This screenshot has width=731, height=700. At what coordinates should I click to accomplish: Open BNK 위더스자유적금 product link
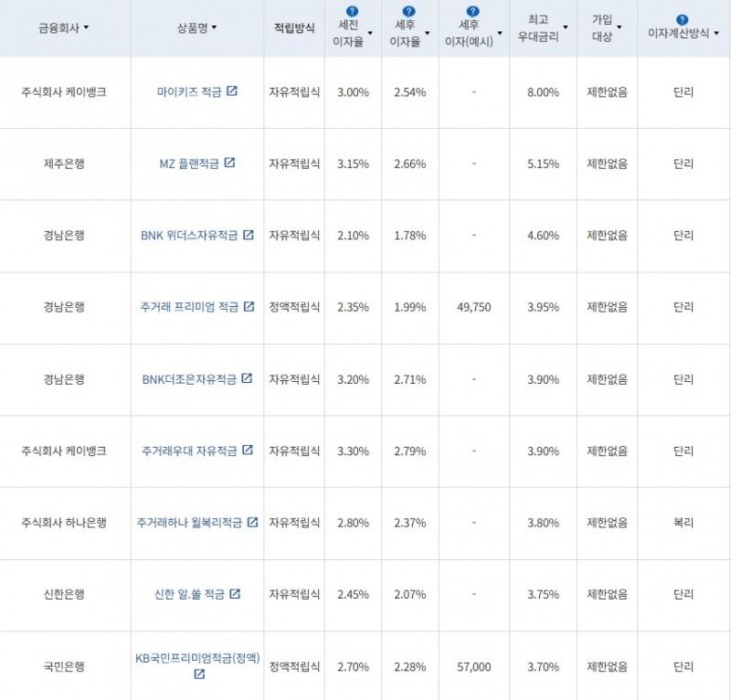[x=189, y=236]
